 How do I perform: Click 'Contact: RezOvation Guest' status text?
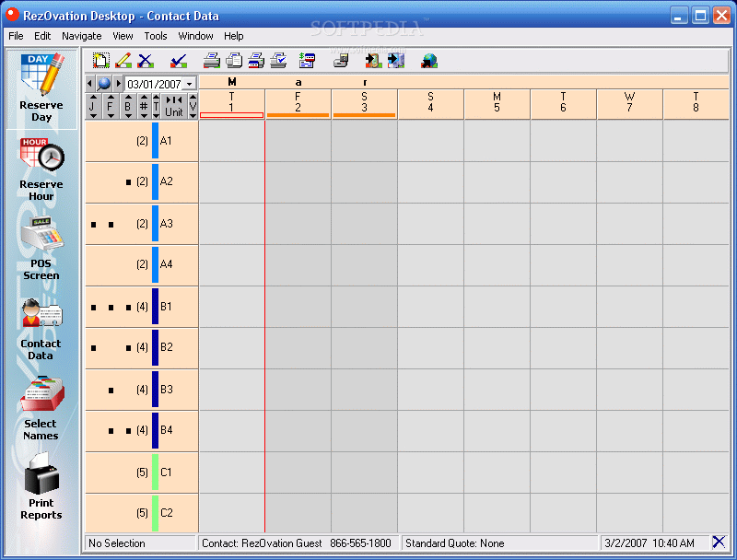point(262,543)
